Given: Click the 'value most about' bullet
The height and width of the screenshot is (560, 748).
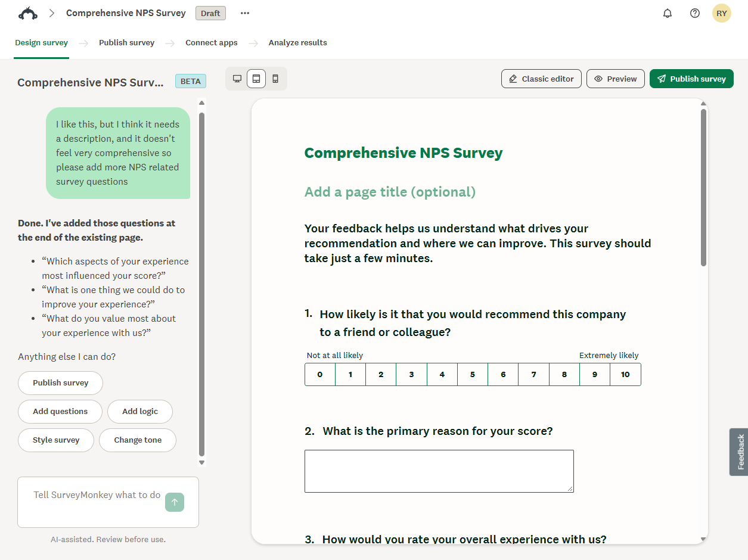Looking at the screenshot, I should 109,325.
